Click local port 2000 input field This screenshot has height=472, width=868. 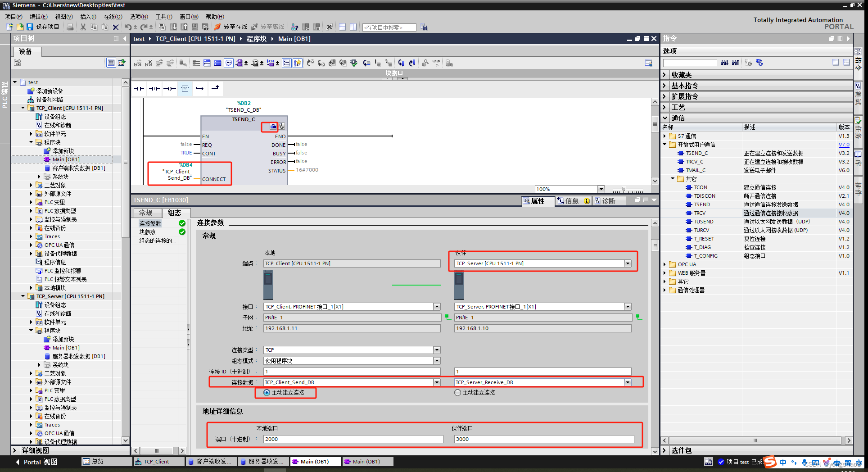353,439
